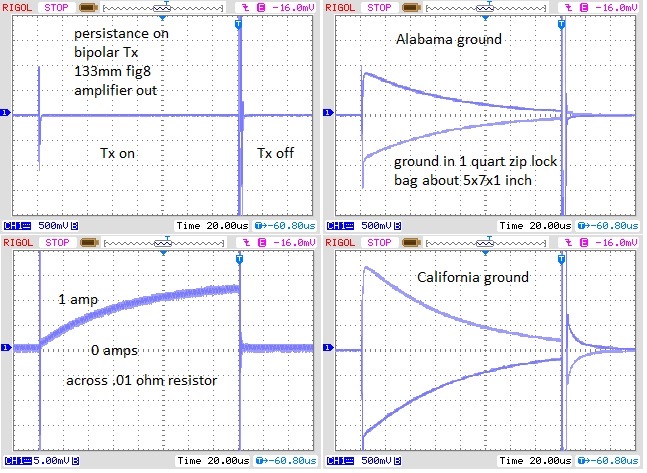647x473 pixels.
Task: Click battery icon in the '1 amp' panel
Action: tap(89, 242)
